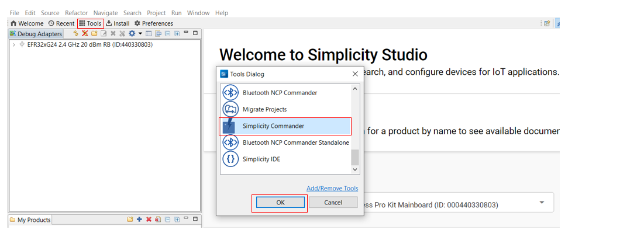The image size is (644, 240).
Task: Select Simplicity IDE in Tools Dialog
Action: pos(285,159)
